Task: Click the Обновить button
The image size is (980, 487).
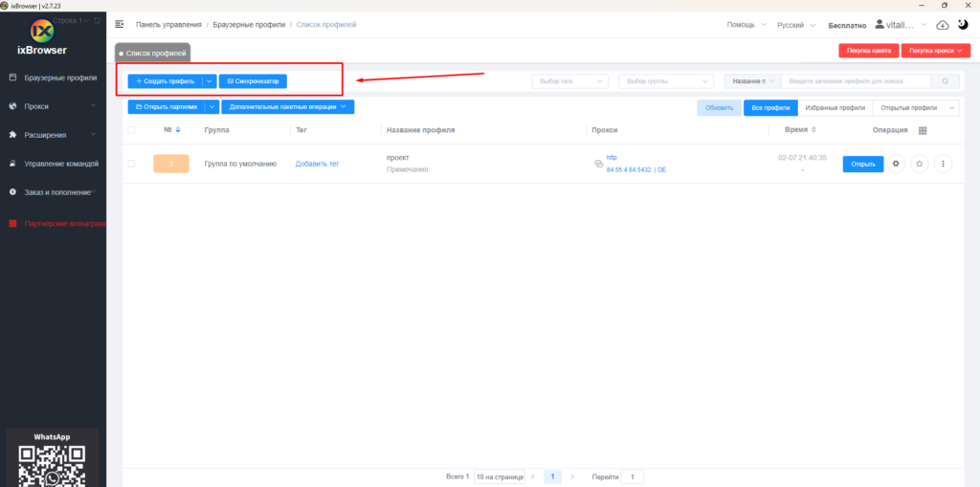Action: (x=720, y=108)
